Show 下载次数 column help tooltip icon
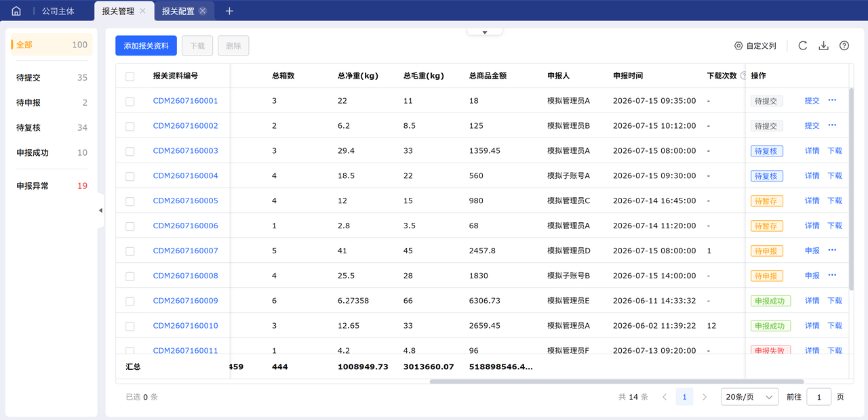The image size is (868, 420). click(x=743, y=76)
